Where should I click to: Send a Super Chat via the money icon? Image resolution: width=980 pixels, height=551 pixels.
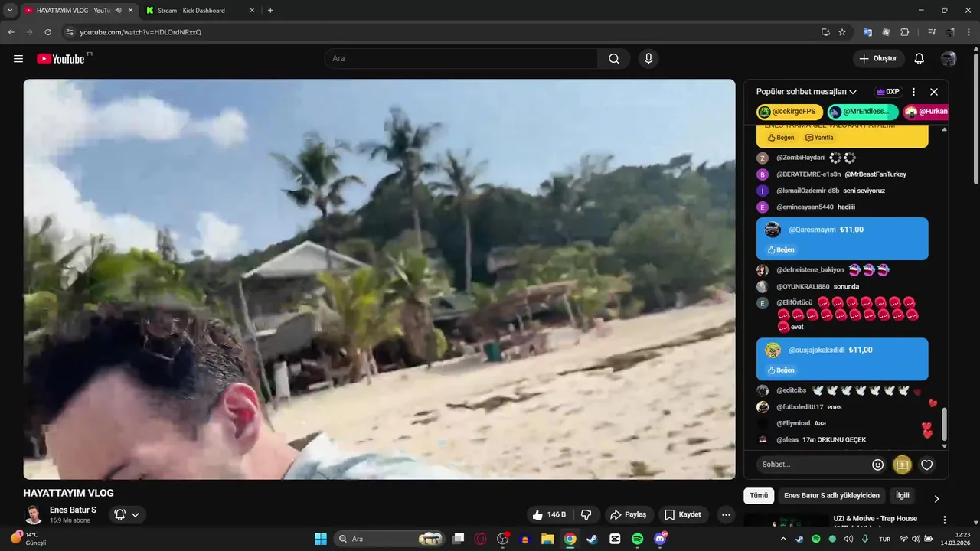click(902, 465)
